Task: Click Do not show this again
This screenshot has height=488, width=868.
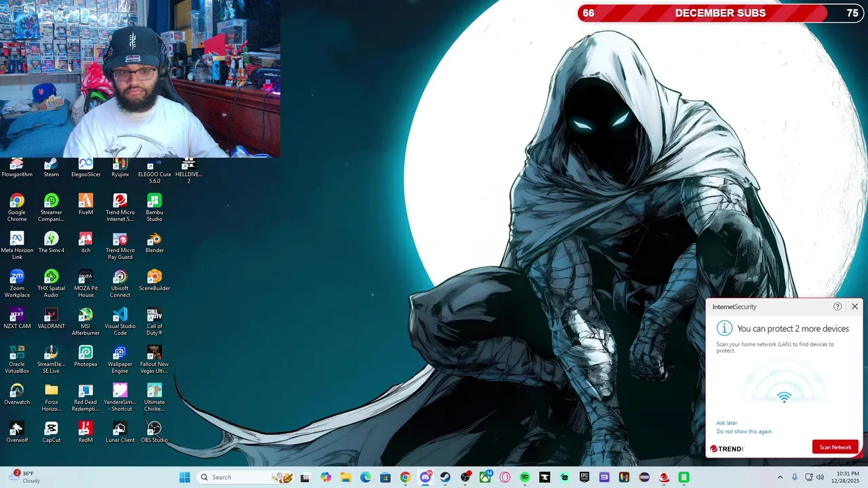Action: coord(744,432)
